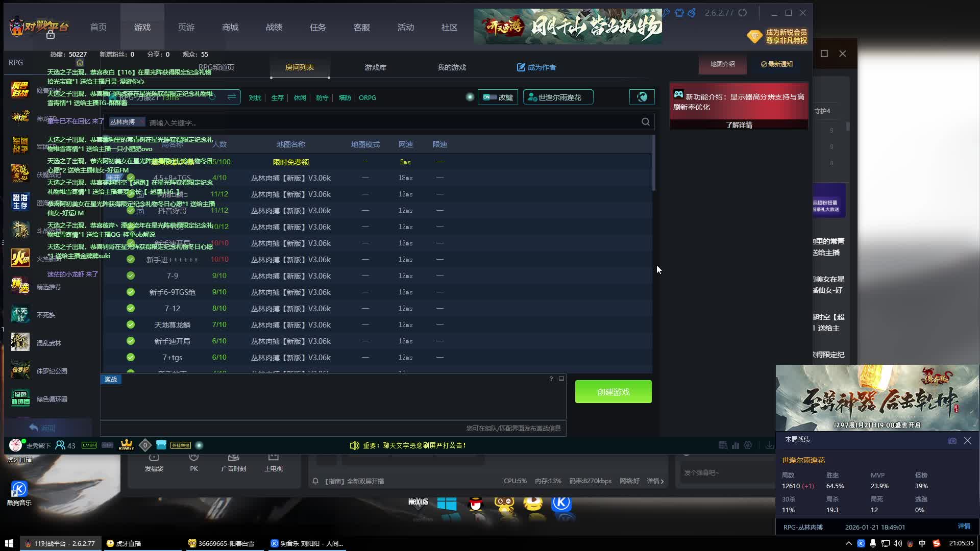Click the friends count icon showing 43
Viewport: 980px width, 551px height.
60,445
